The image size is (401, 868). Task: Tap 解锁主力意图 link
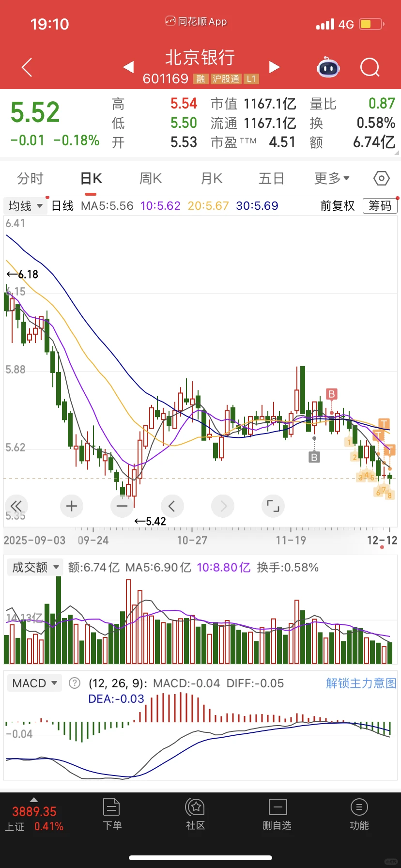click(361, 683)
